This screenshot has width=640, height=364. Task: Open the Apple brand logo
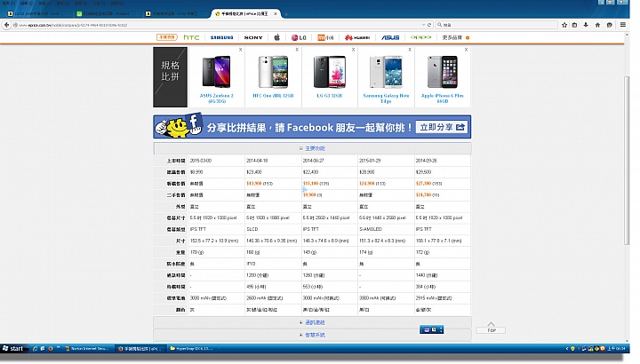point(276,37)
